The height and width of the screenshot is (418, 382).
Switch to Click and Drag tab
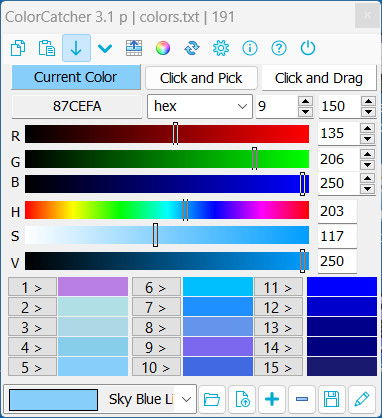(319, 78)
